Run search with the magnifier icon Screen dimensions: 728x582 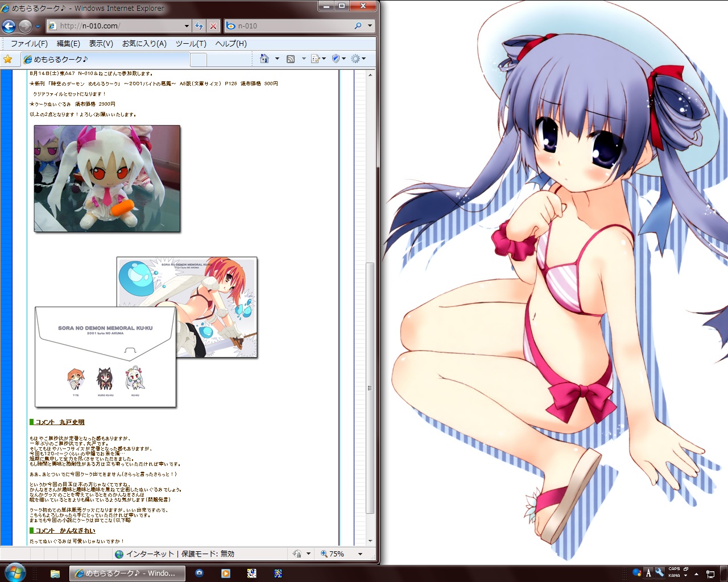point(358,26)
